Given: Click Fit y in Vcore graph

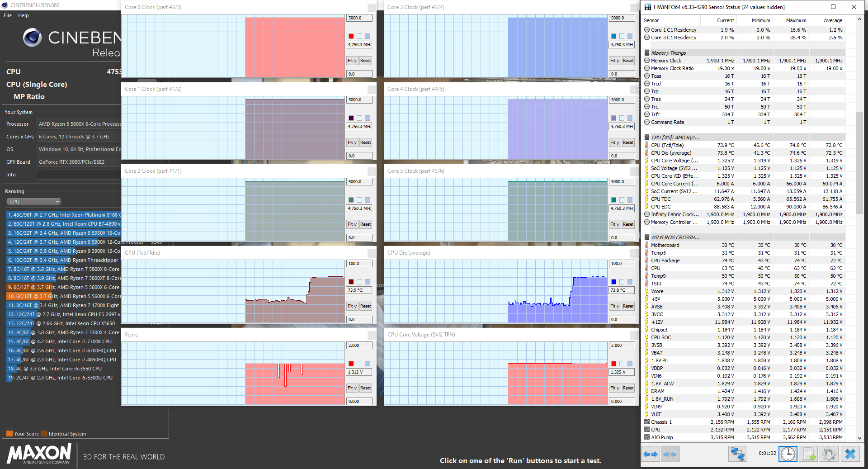Looking at the screenshot, I should tap(352, 388).
